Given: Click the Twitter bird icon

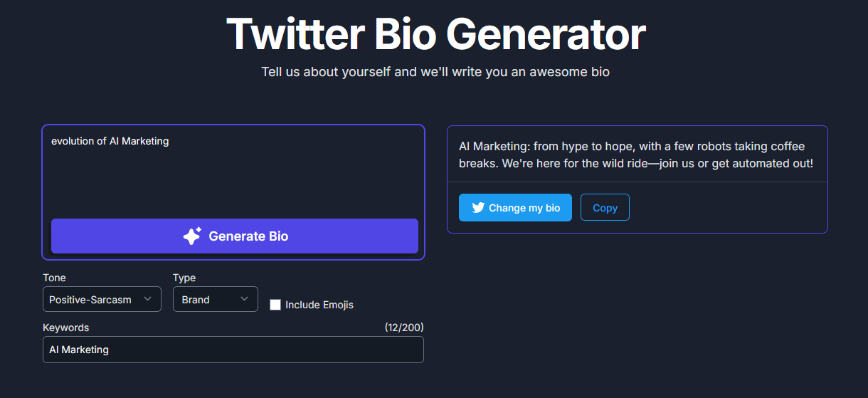Looking at the screenshot, I should [478, 208].
